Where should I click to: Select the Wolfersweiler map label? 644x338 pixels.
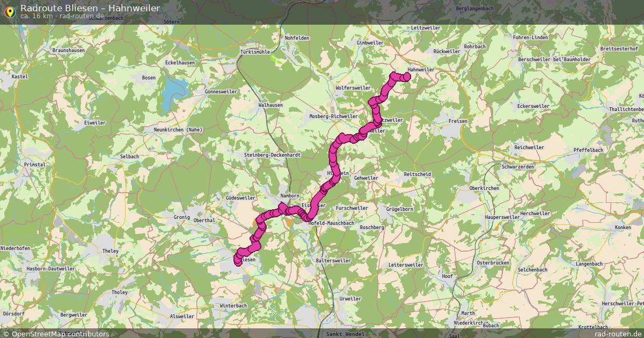[353, 87]
